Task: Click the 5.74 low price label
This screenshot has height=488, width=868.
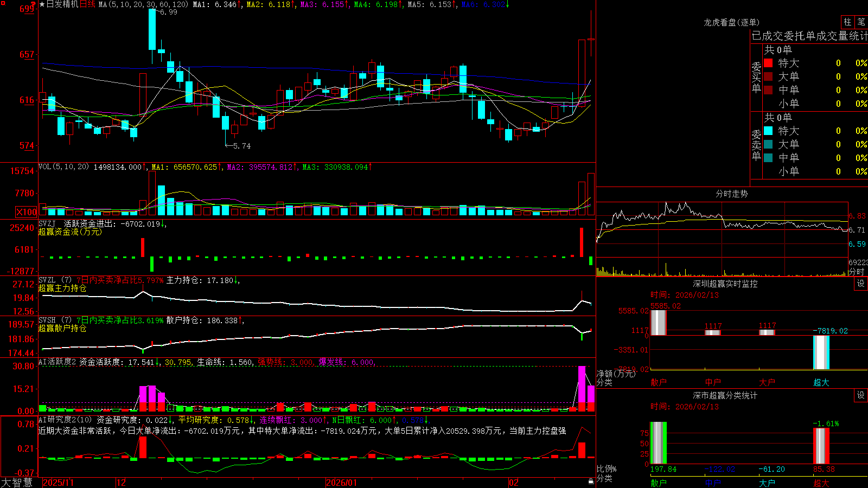Action: pyautogui.click(x=242, y=146)
